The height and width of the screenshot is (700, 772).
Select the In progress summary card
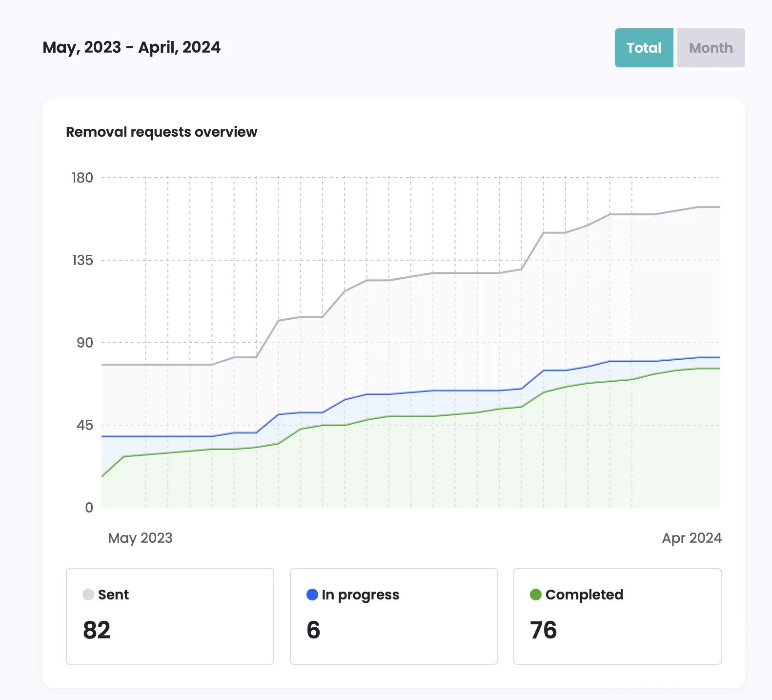(x=393, y=616)
